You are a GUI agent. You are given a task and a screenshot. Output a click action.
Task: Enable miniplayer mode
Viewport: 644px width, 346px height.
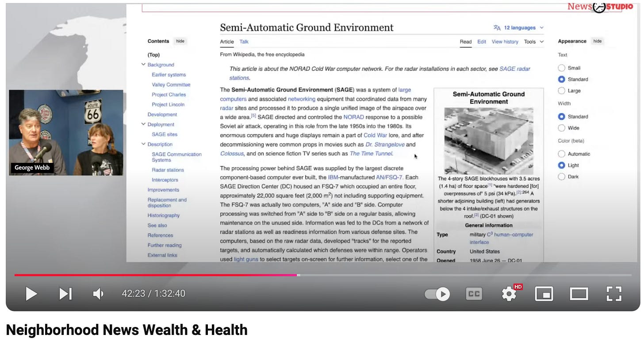pyautogui.click(x=544, y=294)
